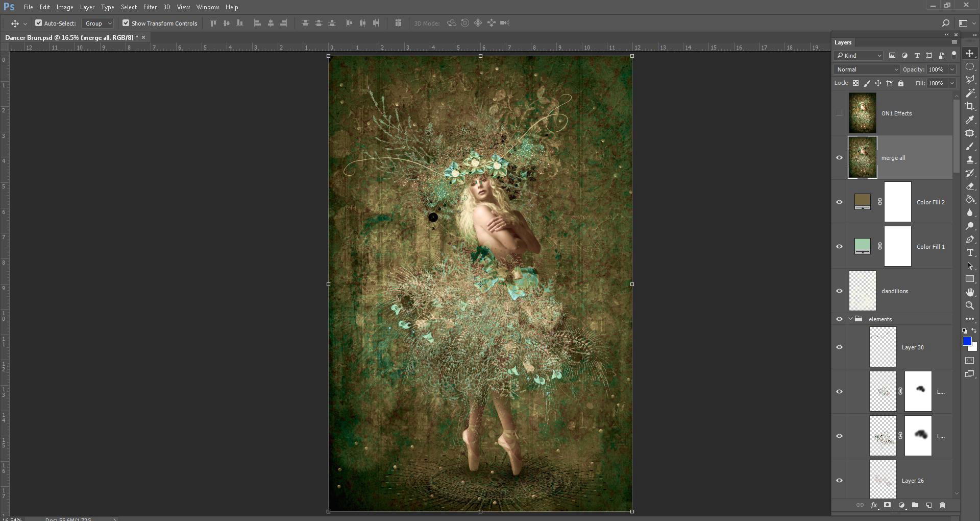
Task: Show the ON1 Effects layer
Action: point(839,113)
